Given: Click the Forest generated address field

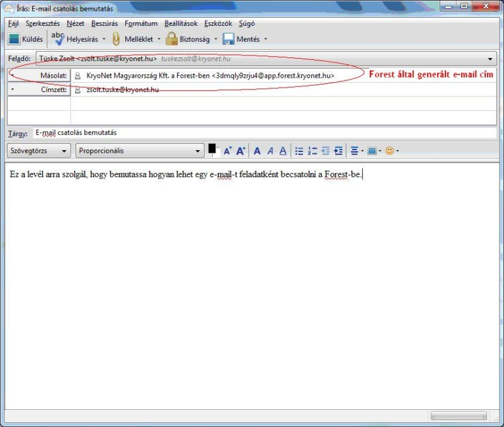Looking at the screenshot, I should [x=283, y=76].
